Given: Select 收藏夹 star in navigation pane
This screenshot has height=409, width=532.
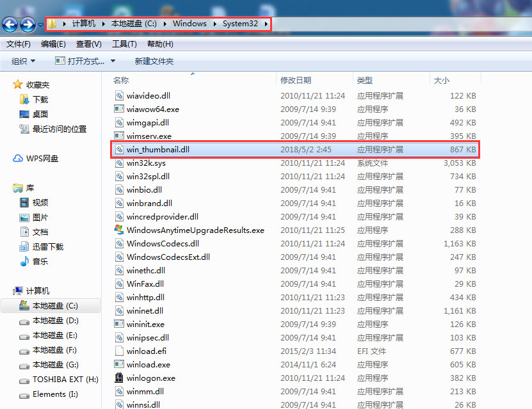Looking at the screenshot, I should tap(18, 84).
